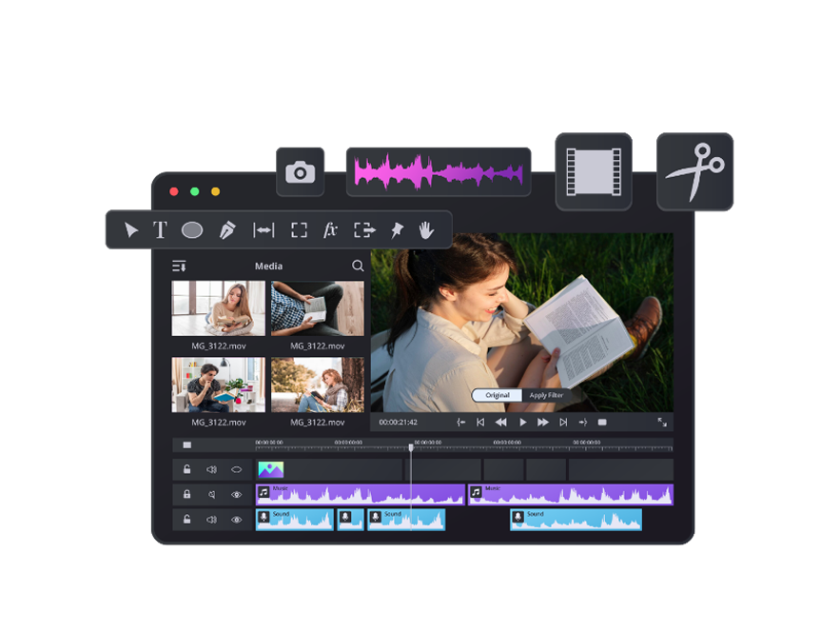
Task: Activate the Hand pan tool
Action: click(x=427, y=229)
